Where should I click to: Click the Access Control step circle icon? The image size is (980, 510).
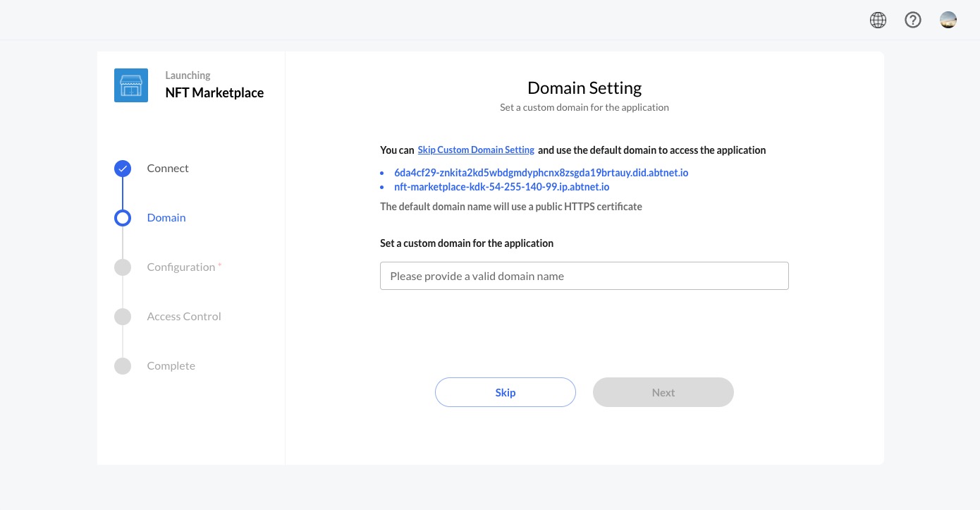(123, 316)
